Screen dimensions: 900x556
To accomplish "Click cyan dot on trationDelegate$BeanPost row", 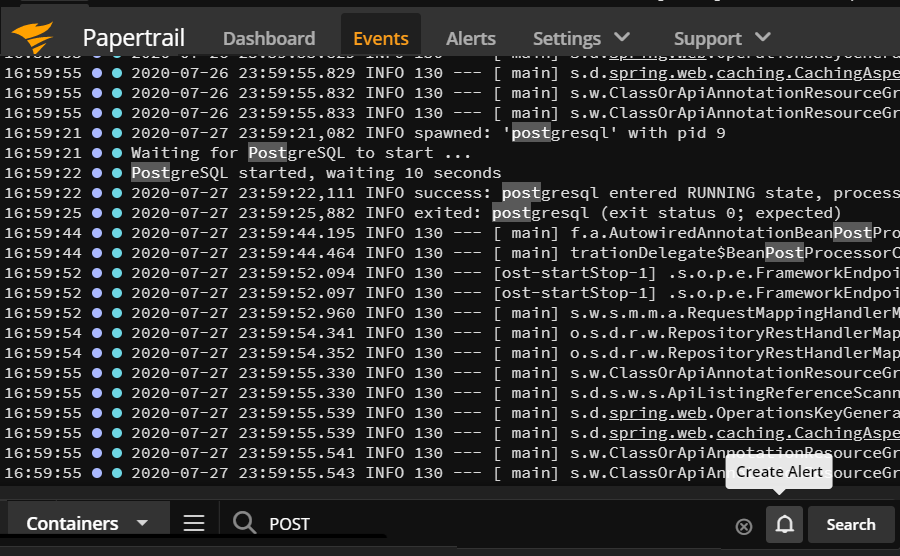I will point(117,254).
